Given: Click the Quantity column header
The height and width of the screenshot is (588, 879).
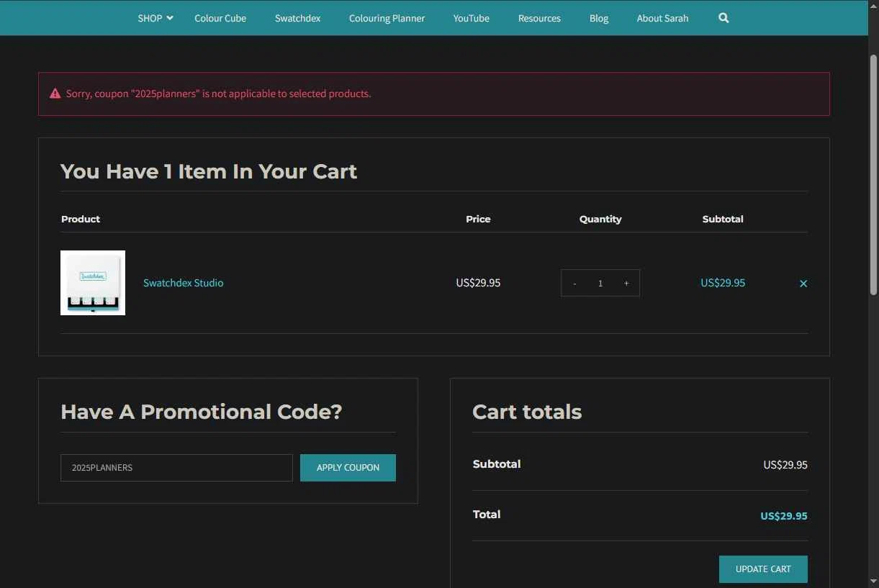Looking at the screenshot, I should click(x=600, y=219).
